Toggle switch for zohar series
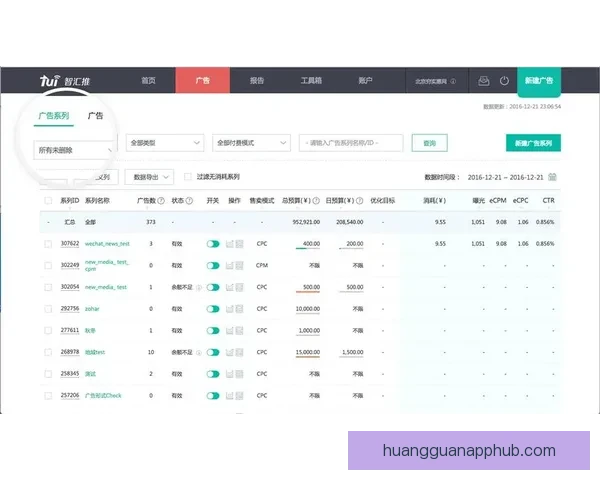 213,309
